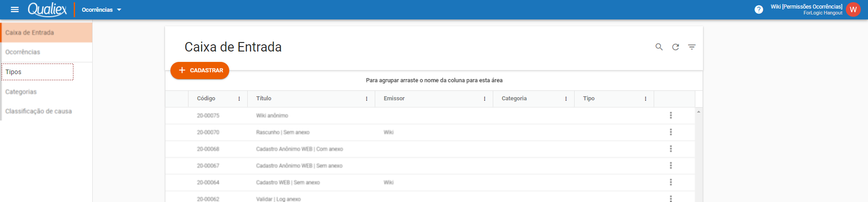The height and width of the screenshot is (202, 868).
Task: Open actions menu for row 20-00068
Action: 671,149
